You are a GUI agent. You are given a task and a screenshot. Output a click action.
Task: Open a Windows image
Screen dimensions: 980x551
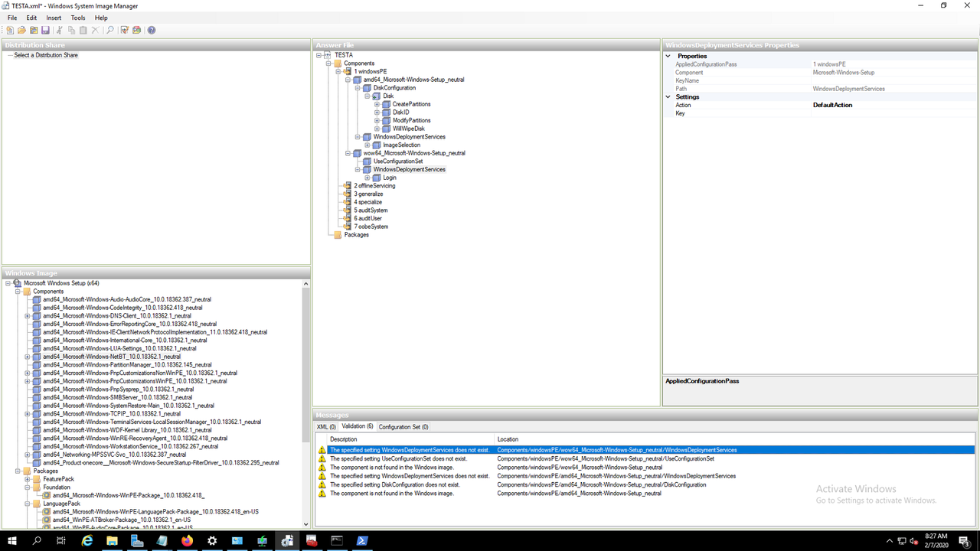point(34,30)
